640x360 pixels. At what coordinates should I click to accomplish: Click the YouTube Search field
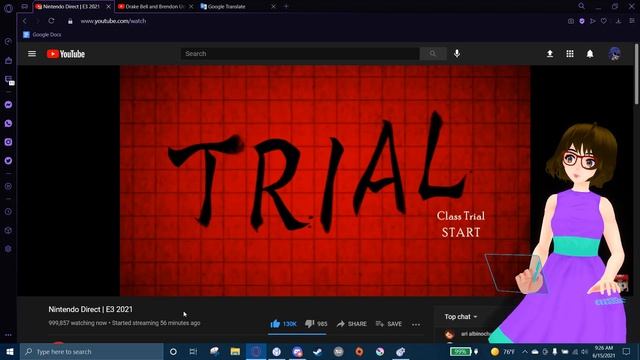pyautogui.click(x=300, y=54)
